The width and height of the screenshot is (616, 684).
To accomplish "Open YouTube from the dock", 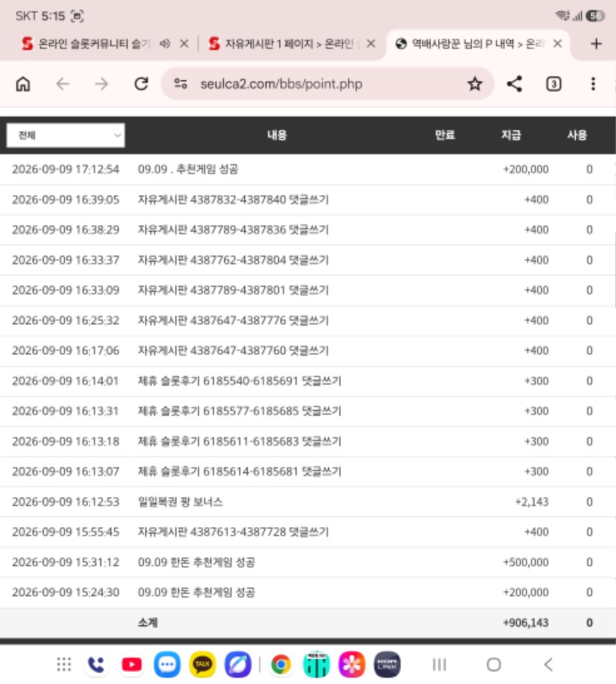I will [x=132, y=665].
